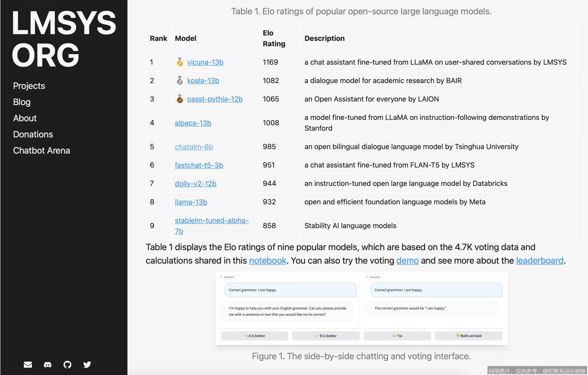Open the vicuna-13b model link

coord(205,62)
